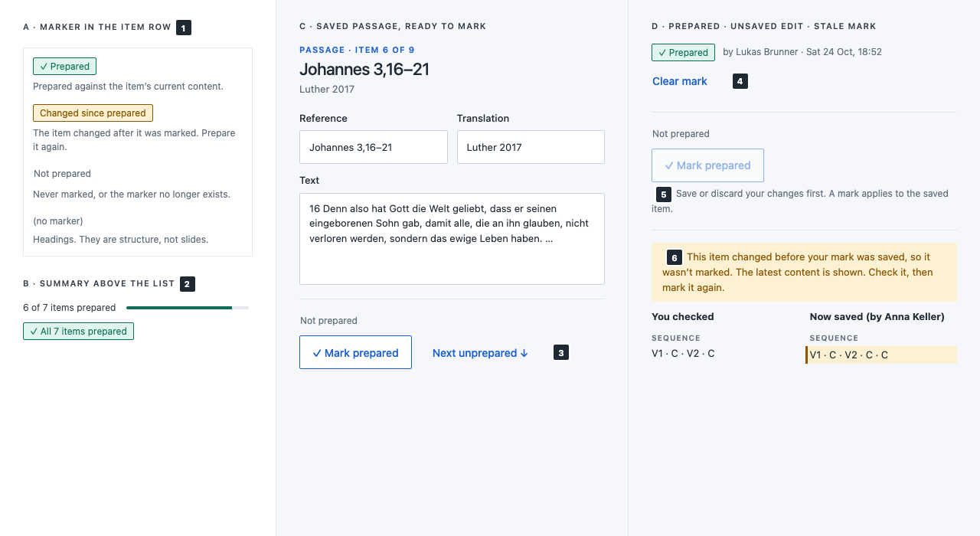The width and height of the screenshot is (980, 536).
Task: Click the You checked column heading
Action: pyautogui.click(x=683, y=317)
